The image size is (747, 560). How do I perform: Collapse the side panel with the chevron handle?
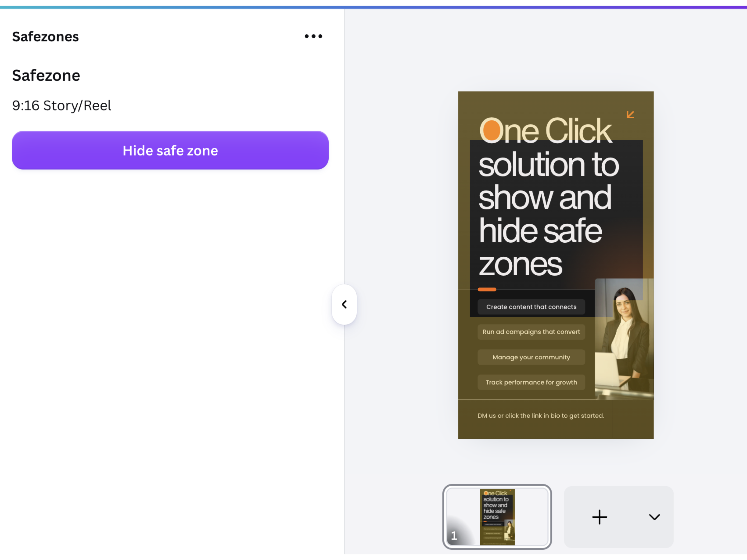coord(344,305)
